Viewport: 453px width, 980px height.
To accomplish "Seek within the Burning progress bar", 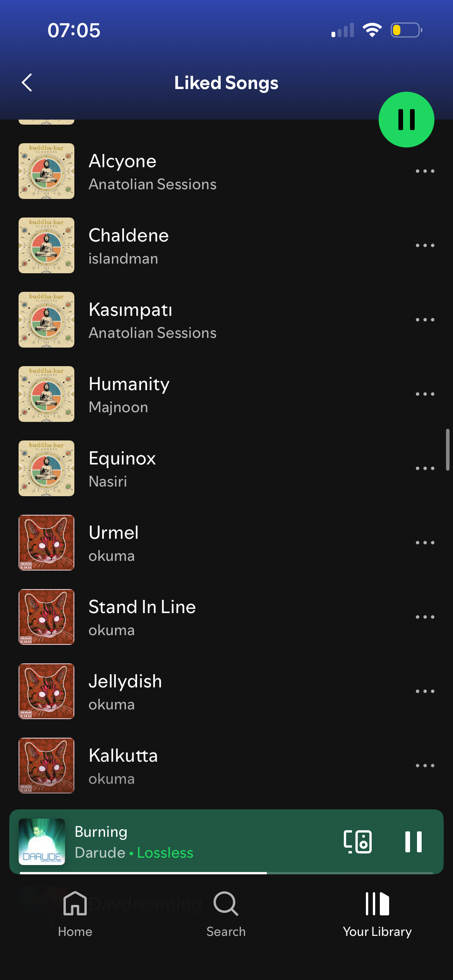I will coord(226,873).
